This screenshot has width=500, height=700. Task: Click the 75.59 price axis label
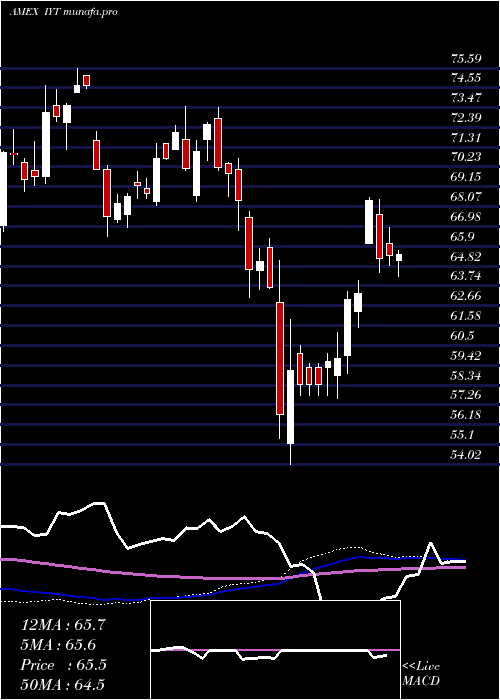pos(466,58)
